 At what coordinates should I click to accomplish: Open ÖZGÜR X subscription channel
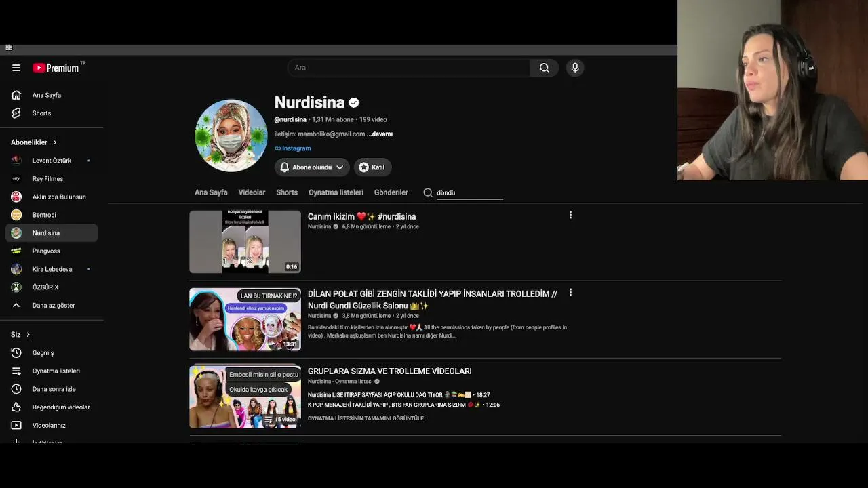[x=52, y=287]
